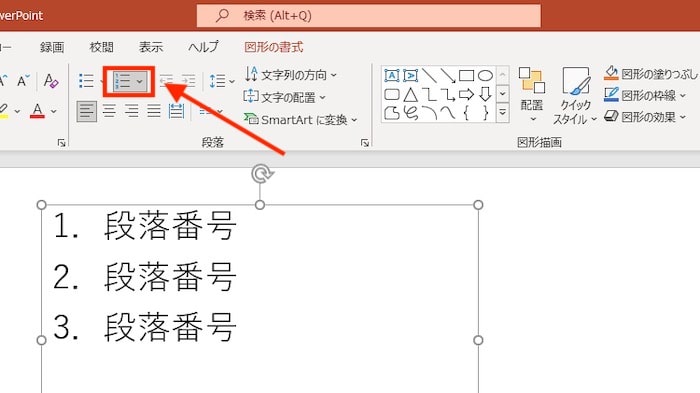
Task: Select the left brace shape
Action: point(466,113)
